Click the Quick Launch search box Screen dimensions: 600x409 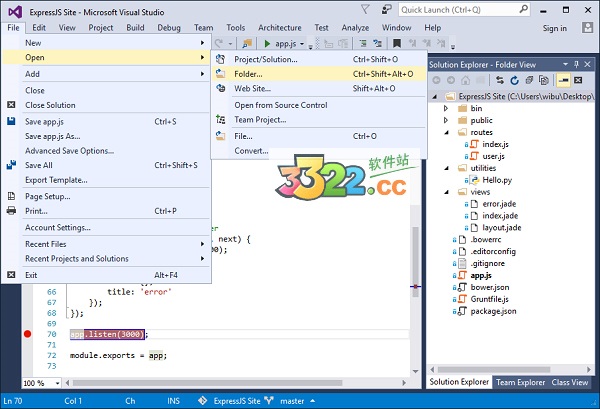[464, 10]
